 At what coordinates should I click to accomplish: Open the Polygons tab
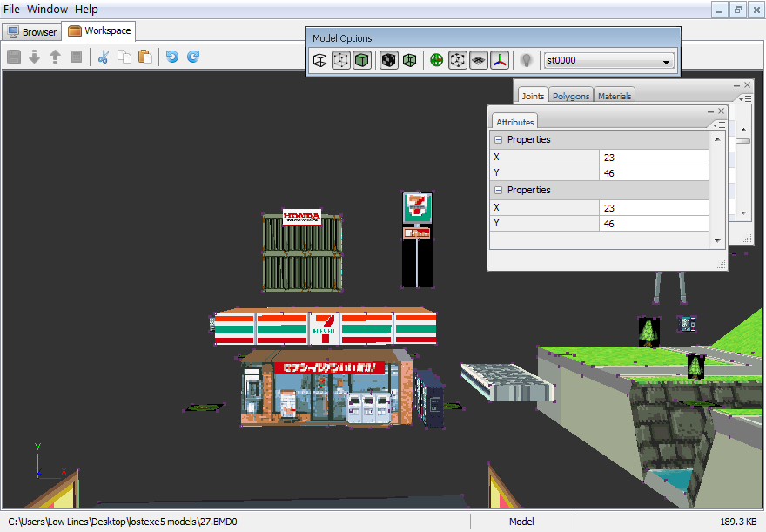point(571,97)
